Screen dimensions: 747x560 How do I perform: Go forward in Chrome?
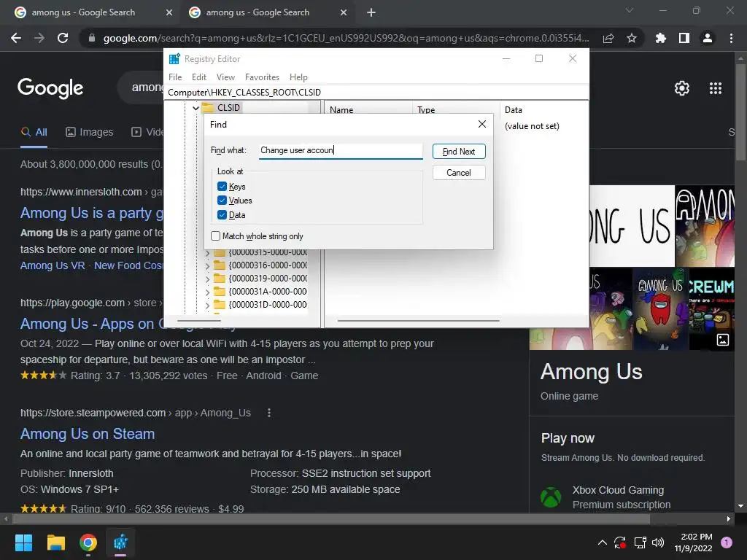pyautogui.click(x=39, y=38)
